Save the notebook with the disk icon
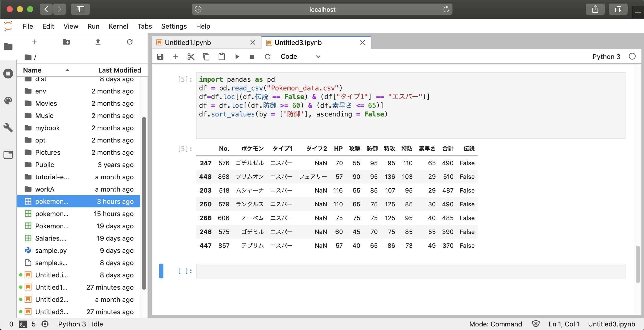The height and width of the screenshot is (330, 644). point(160,56)
